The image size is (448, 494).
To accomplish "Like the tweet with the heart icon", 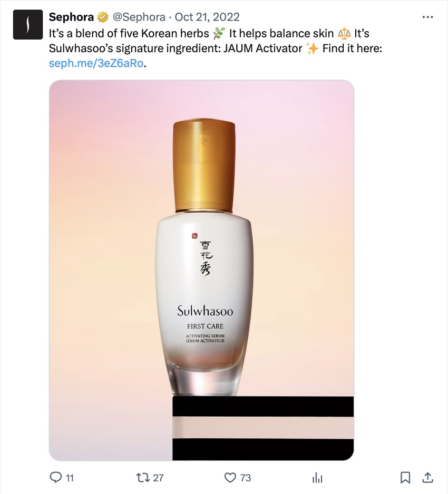I will click(230, 478).
